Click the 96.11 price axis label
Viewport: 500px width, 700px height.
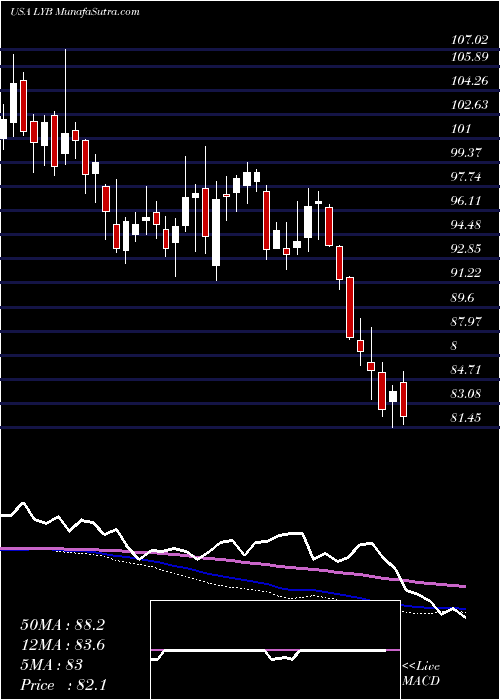(x=467, y=201)
